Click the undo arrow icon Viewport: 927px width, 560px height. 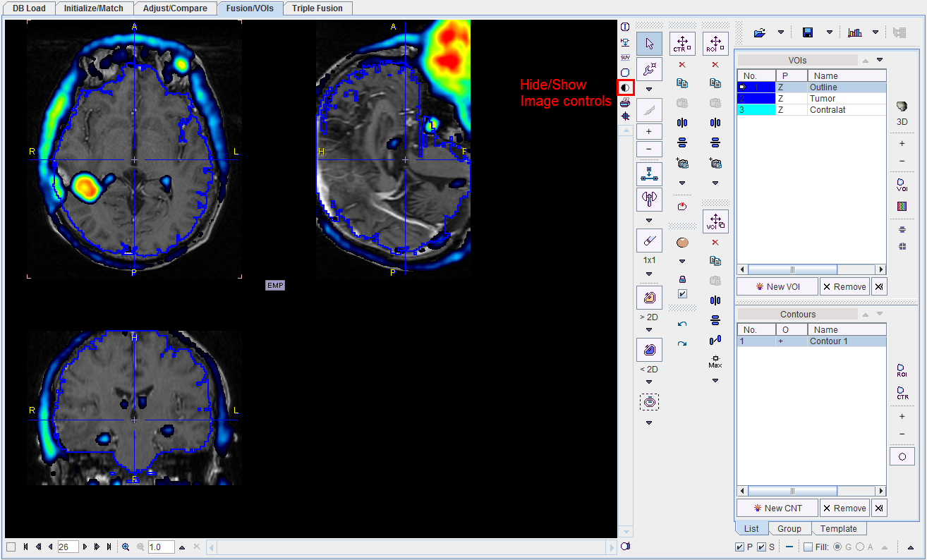click(682, 324)
